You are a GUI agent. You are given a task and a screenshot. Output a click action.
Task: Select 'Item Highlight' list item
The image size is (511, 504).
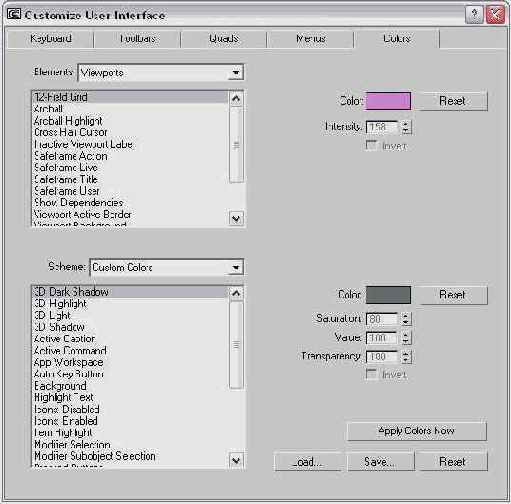click(x=130, y=432)
